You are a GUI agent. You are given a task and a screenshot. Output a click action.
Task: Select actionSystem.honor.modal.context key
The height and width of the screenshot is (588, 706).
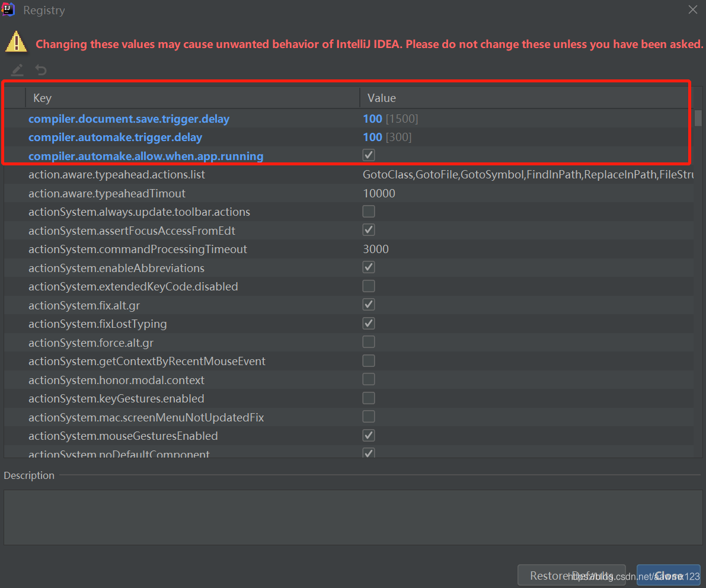click(x=116, y=381)
